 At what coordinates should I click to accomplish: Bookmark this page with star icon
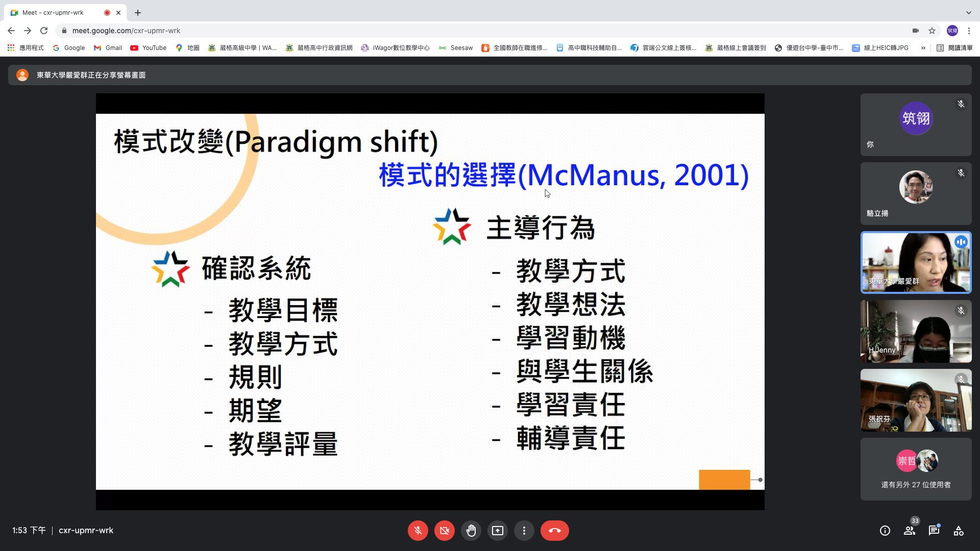932,31
